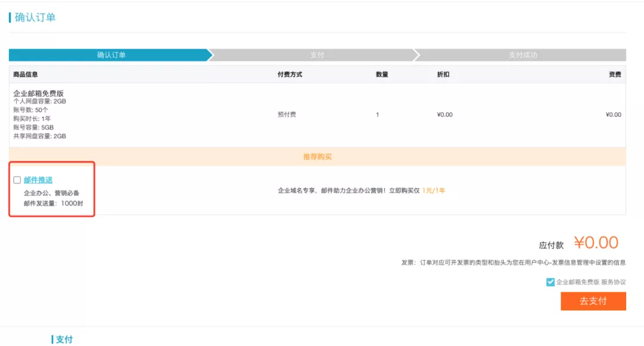Screen dimensions: 644x346
Task: Click the 资费 column header
Action: point(615,73)
